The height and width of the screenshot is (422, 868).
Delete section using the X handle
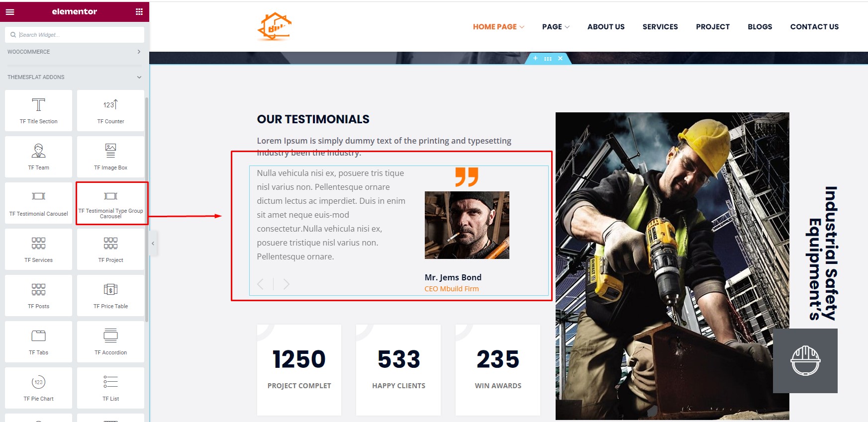click(560, 58)
